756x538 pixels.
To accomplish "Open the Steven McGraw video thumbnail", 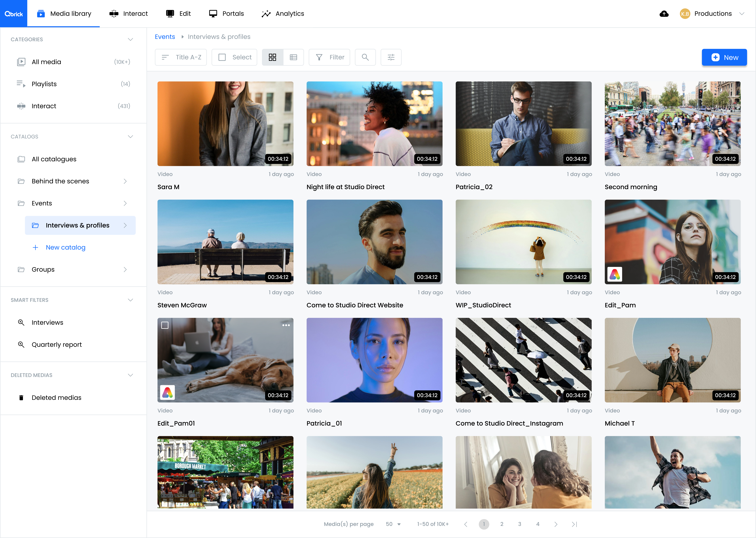I will pyautogui.click(x=225, y=242).
